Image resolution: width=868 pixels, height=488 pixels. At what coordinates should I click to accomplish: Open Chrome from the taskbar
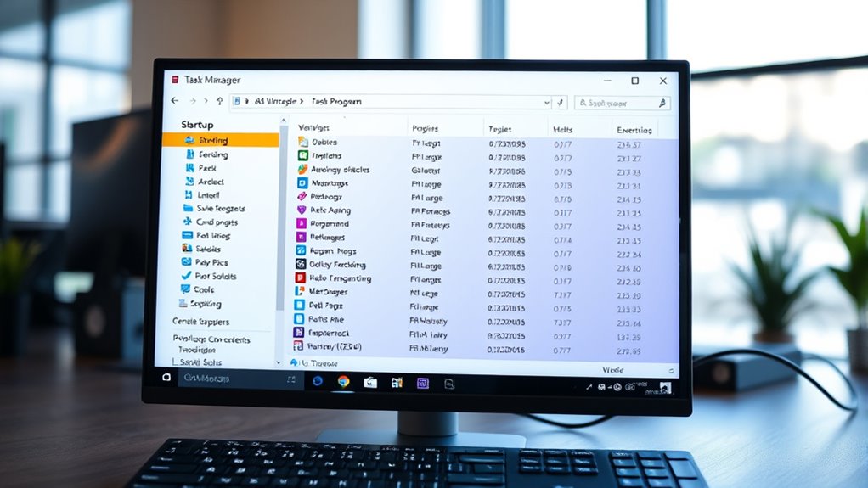coord(343,382)
